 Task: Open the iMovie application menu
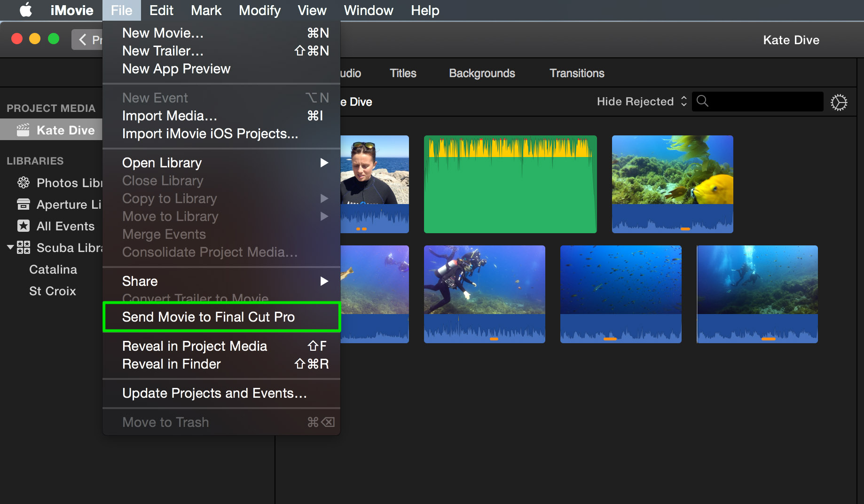72,10
